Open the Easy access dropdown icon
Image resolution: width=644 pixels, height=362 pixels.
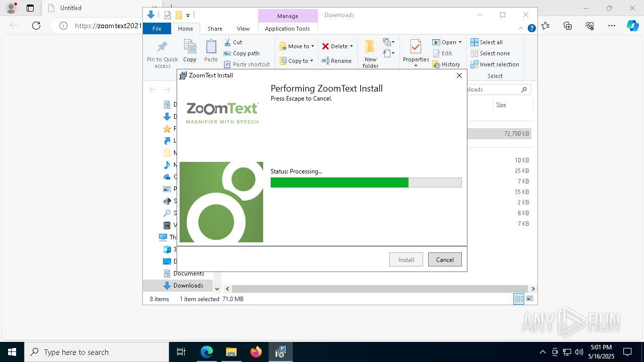[x=388, y=53]
